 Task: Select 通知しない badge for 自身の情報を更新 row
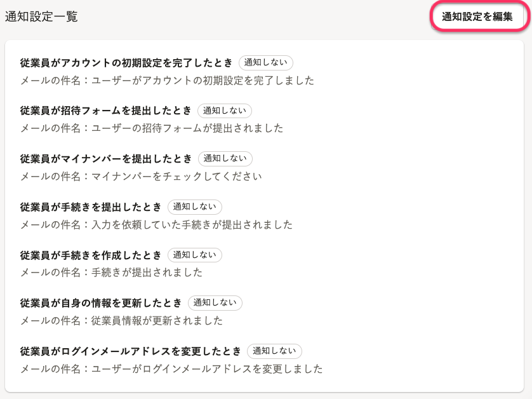pos(215,303)
